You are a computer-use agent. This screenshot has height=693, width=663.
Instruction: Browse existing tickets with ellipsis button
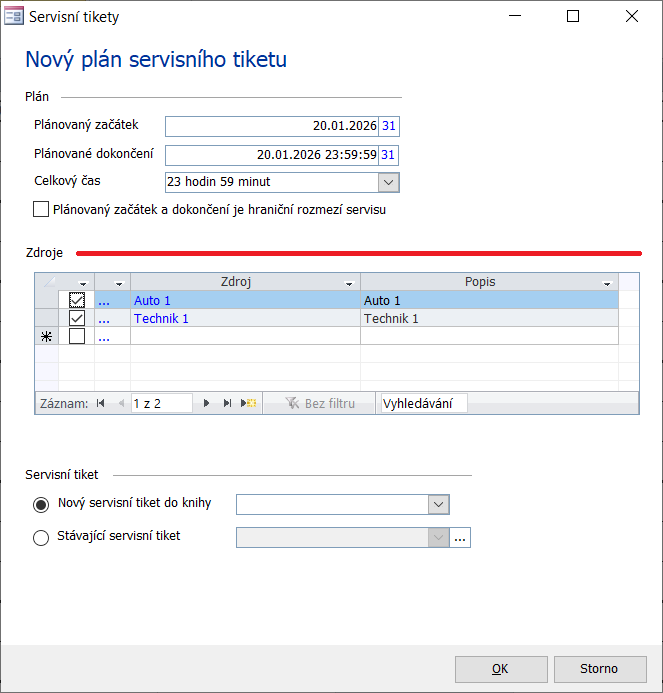coord(460,538)
